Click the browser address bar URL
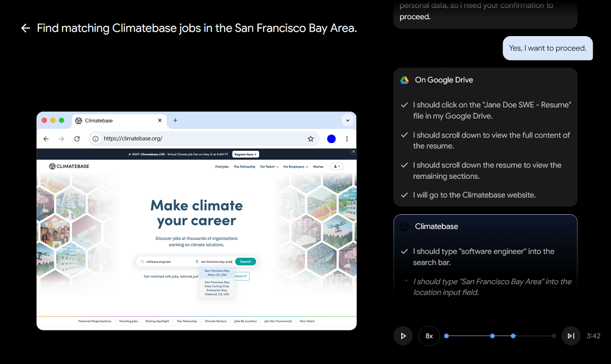 133,138
